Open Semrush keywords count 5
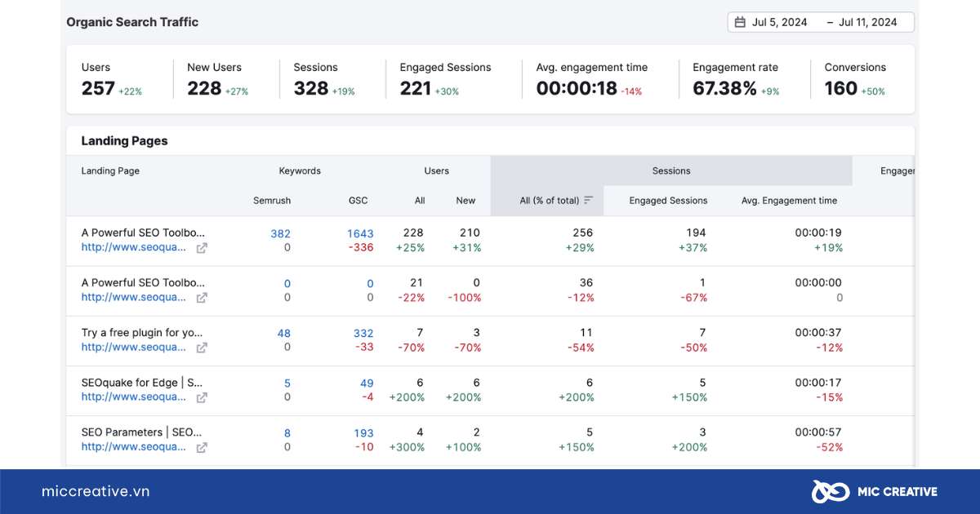 pyautogui.click(x=287, y=383)
